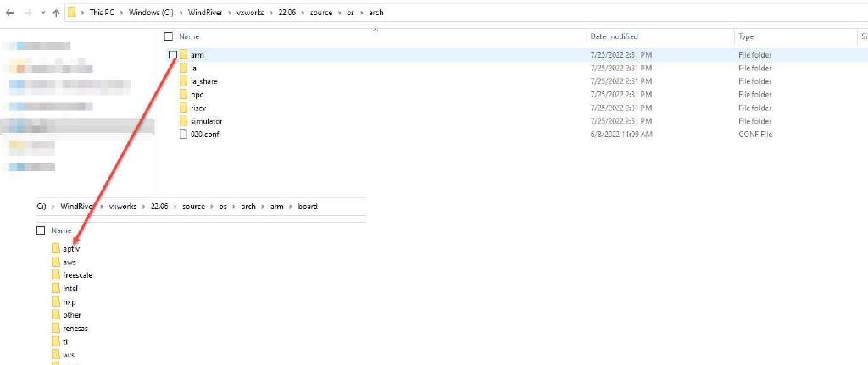The image size is (868, 365).
Task: Click the Up directory arrow
Action: pyautogui.click(x=56, y=13)
